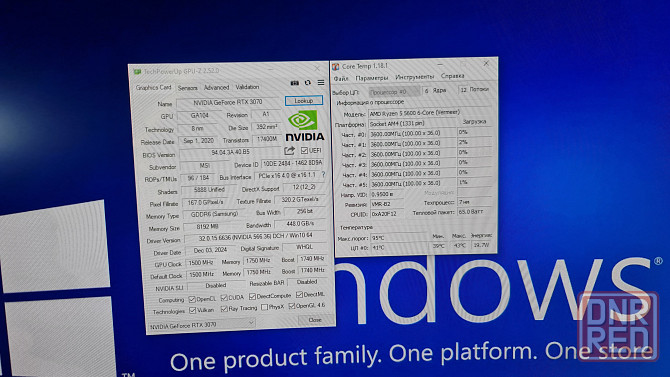Image resolution: width=670 pixels, height=377 pixels.
Task: Click the GPU-Z screenshot camera icon
Action: (x=294, y=82)
